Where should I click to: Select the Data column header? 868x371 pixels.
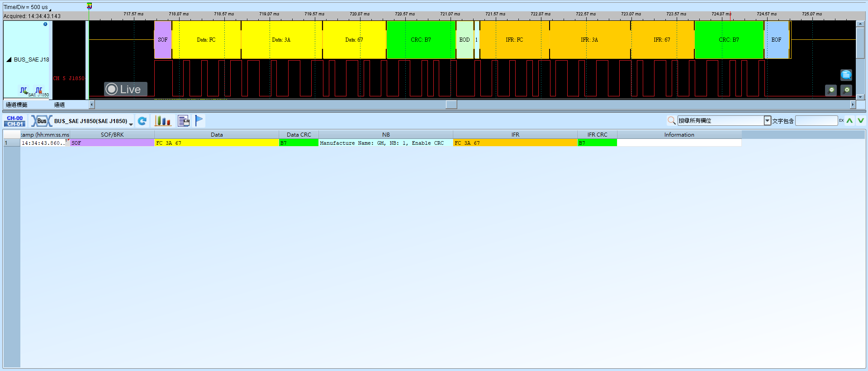point(217,134)
